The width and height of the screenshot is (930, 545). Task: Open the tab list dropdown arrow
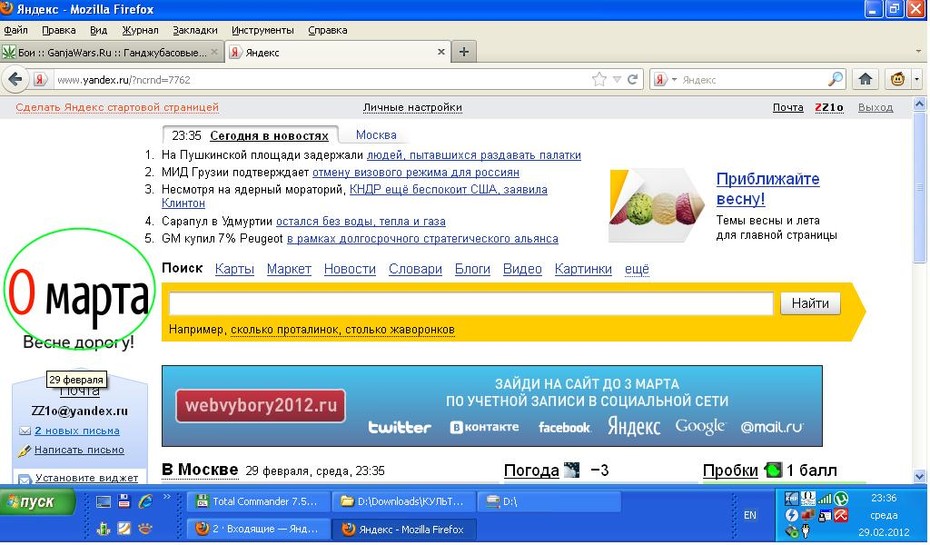pyautogui.click(x=918, y=52)
